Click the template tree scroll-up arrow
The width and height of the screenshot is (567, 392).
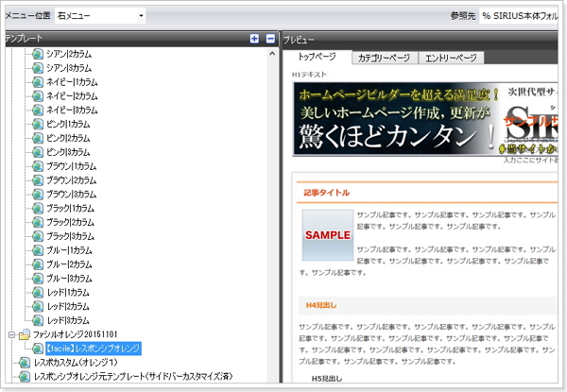click(x=272, y=54)
